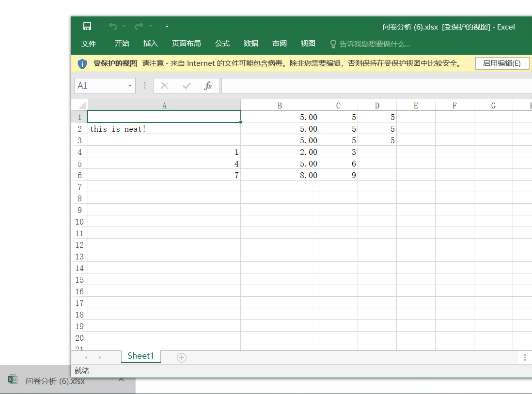Open the Insert Function (fx) dialog
This screenshot has height=394, width=532.
pos(208,85)
